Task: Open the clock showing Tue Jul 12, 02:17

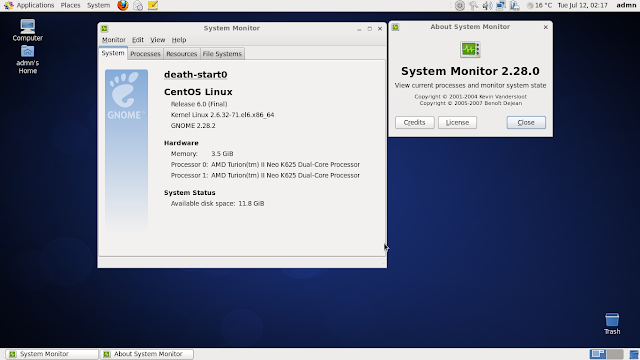Action: click(582, 5)
